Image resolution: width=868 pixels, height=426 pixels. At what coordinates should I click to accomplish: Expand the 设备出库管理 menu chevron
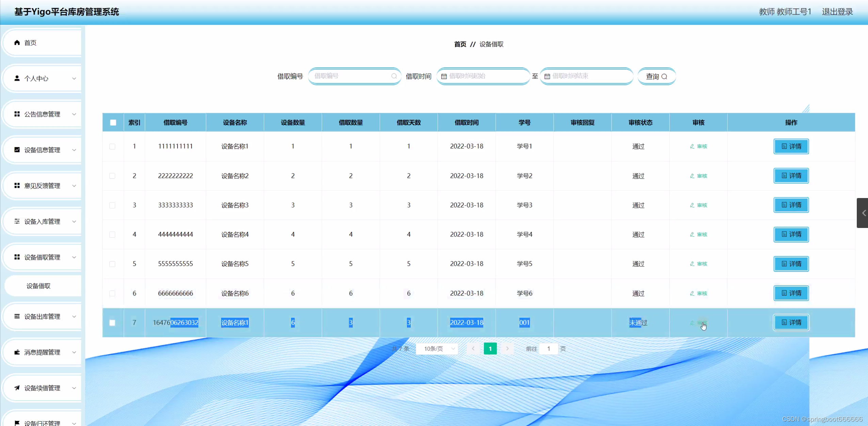[x=74, y=316]
